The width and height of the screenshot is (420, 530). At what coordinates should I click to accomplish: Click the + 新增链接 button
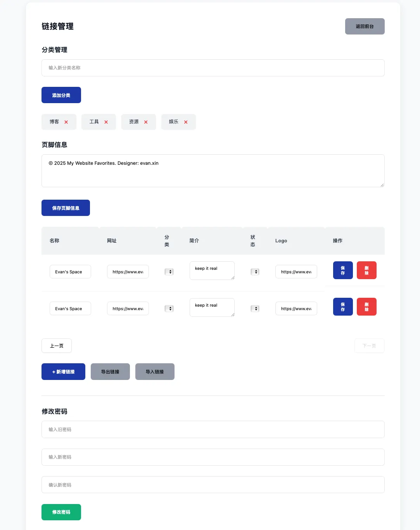coord(63,371)
